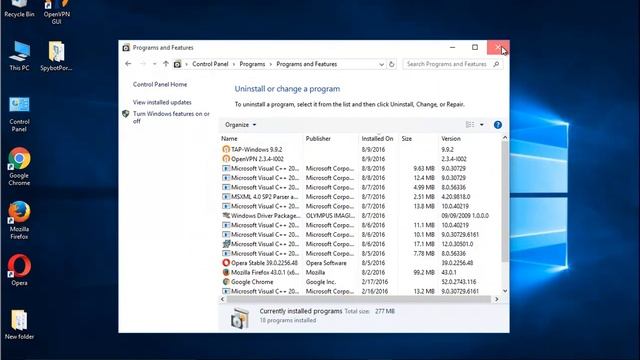Click the OpenVPN 2.3.4-I002 program icon

tap(226, 159)
